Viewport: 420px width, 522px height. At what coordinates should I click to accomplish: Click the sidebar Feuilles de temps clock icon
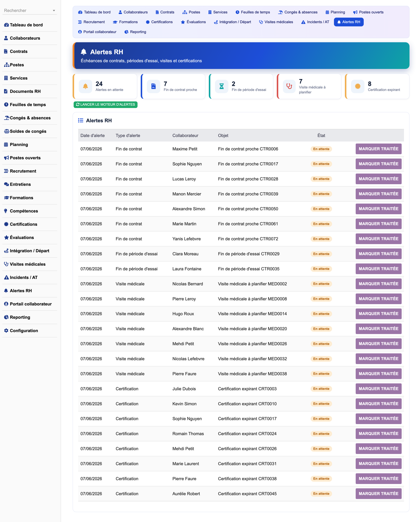[x=6, y=104]
